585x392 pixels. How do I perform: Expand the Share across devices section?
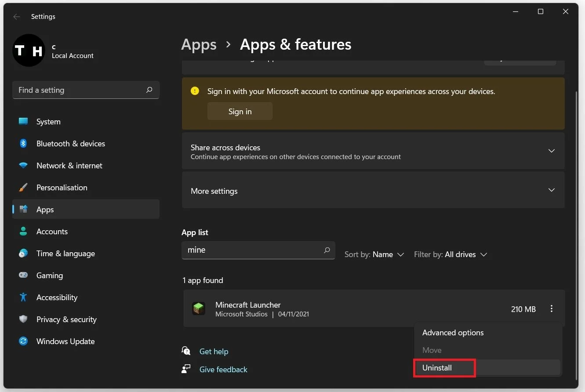[x=551, y=151]
